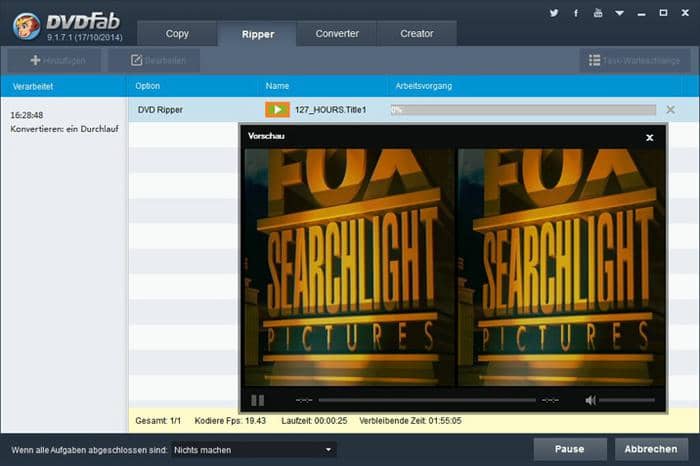Click Konvertieren: ein Durchlauf text
This screenshot has width=700, height=466.
(x=64, y=129)
